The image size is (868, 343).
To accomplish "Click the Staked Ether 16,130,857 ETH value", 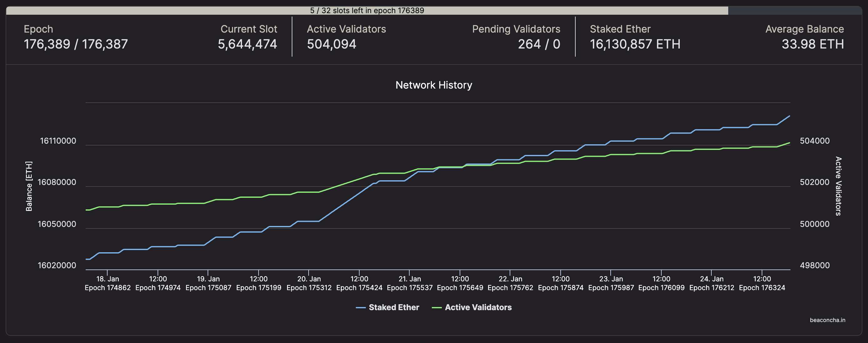I will pos(635,44).
